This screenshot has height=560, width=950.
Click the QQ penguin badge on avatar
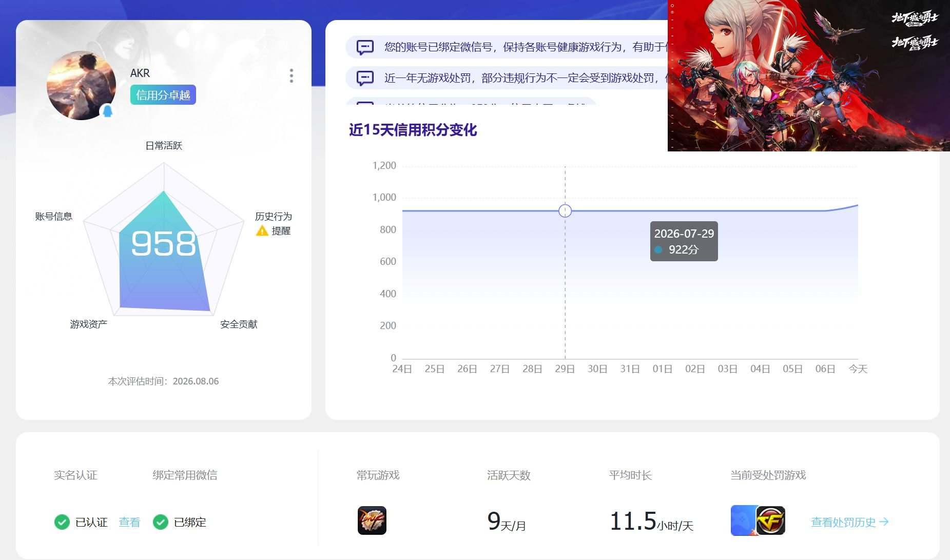[x=107, y=110]
